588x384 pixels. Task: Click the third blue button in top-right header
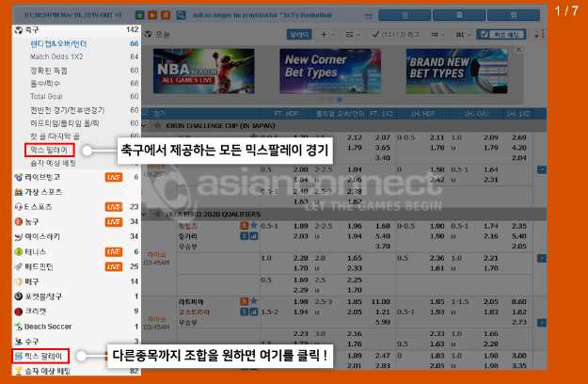514,15
